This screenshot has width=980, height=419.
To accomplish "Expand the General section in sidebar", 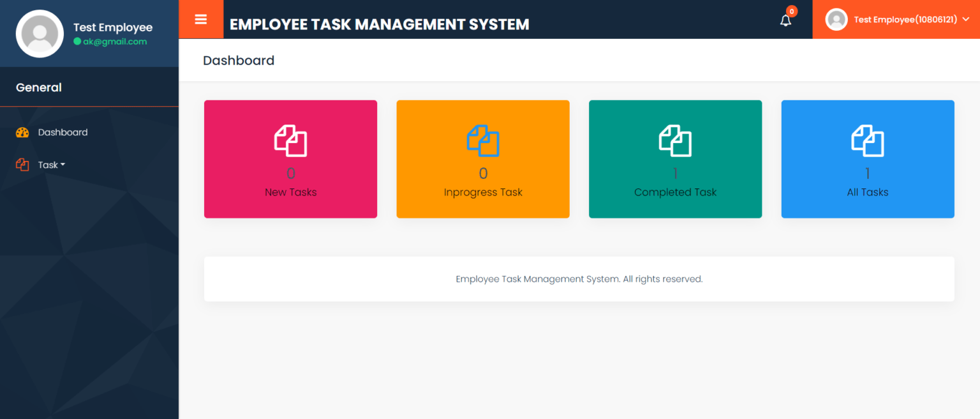I will pos(38,88).
